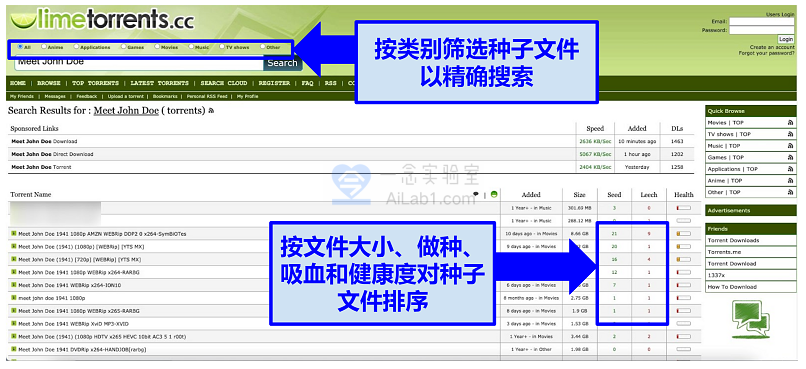Sort torrents by the Seed column header
The height and width of the screenshot is (369, 806).
tap(614, 195)
